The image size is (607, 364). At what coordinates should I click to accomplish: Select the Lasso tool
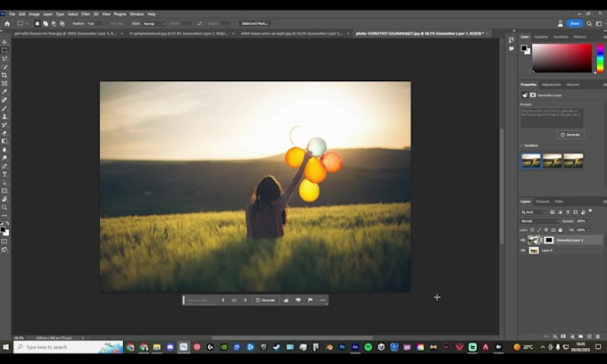point(4,59)
